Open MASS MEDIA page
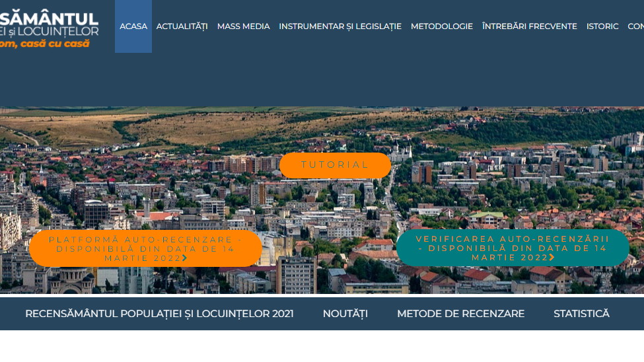644x362 pixels. [244, 26]
